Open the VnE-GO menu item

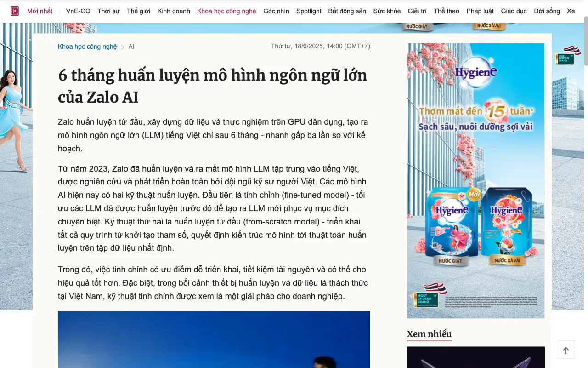click(x=78, y=11)
